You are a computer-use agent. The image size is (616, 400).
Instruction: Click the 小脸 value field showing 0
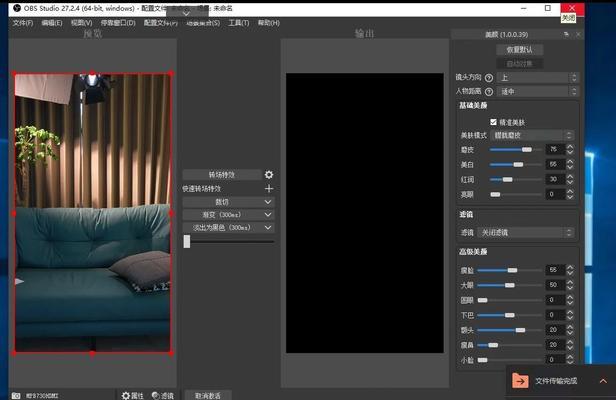(x=555, y=360)
